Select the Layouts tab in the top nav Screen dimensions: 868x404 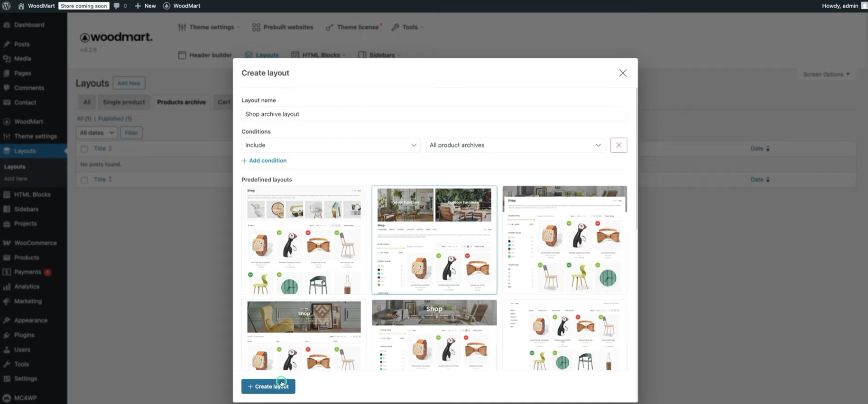point(262,55)
